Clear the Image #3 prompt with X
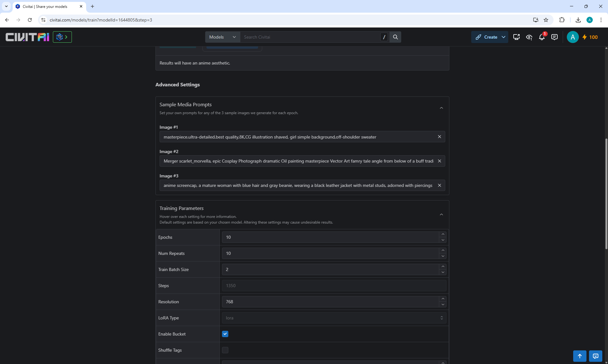This screenshot has width=608, height=364. 439,185
